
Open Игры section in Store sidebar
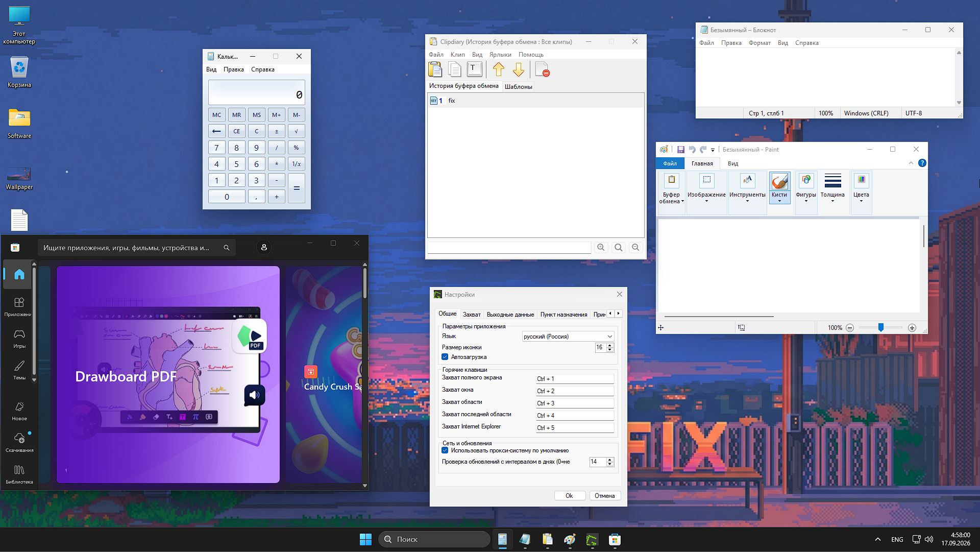click(x=19, y=339)
